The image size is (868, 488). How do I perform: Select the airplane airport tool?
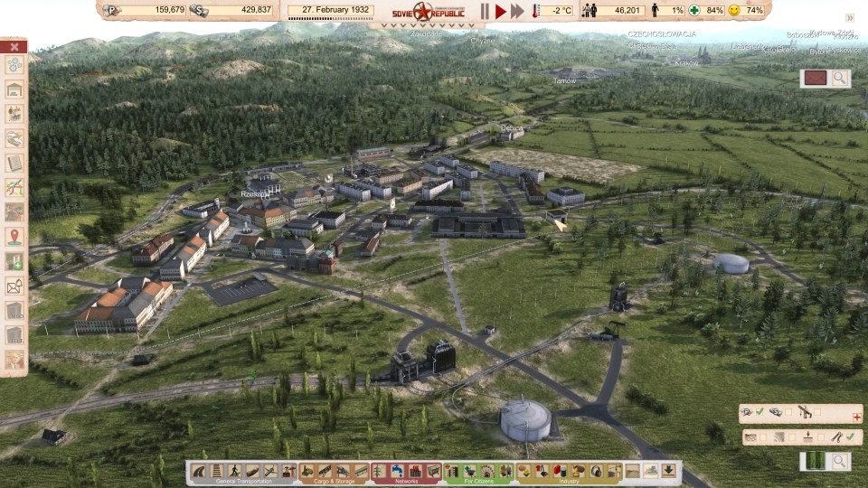(x=270, y=471)
